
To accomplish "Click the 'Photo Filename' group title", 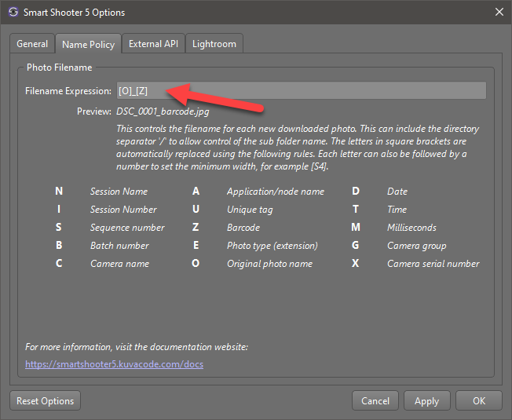I will tap(60, 68).
